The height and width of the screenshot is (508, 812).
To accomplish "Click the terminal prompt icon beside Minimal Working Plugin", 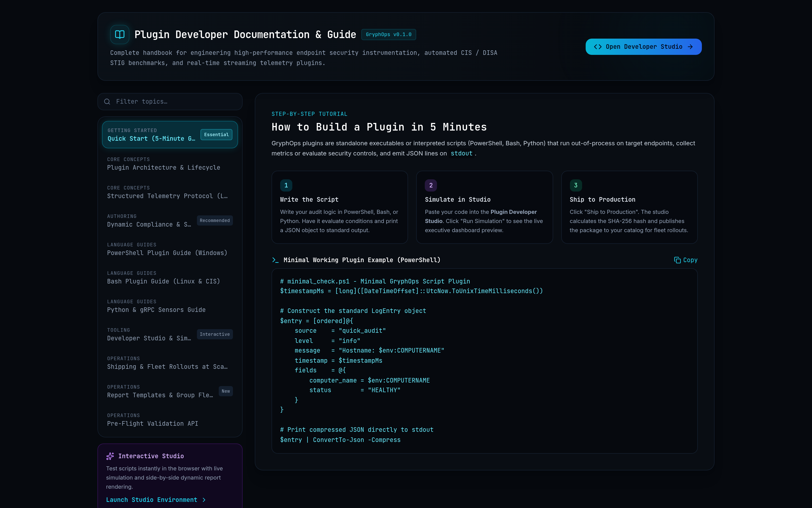I will 275,260.
